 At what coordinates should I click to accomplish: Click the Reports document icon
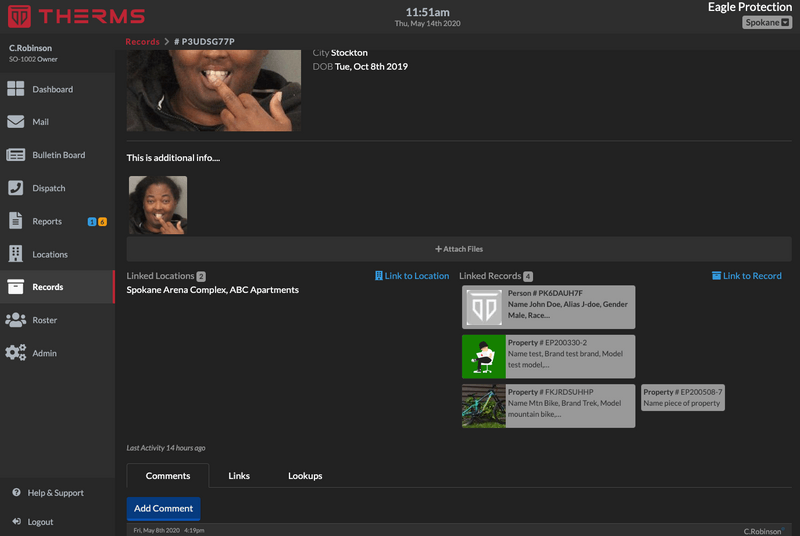pos(16,221)
